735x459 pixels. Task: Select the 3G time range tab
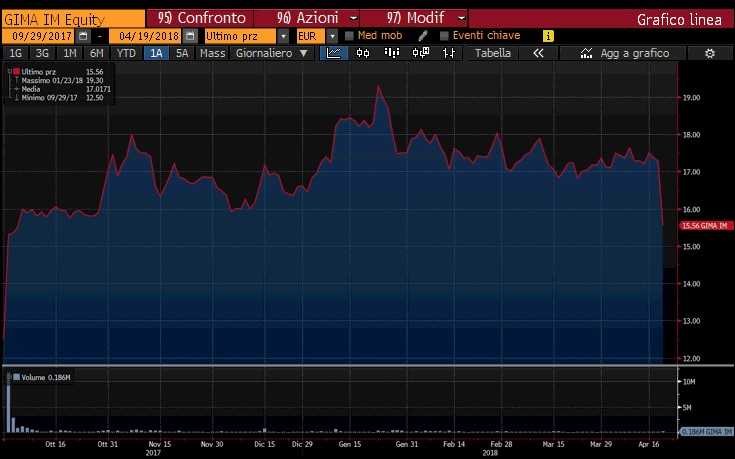coord(42,53)
